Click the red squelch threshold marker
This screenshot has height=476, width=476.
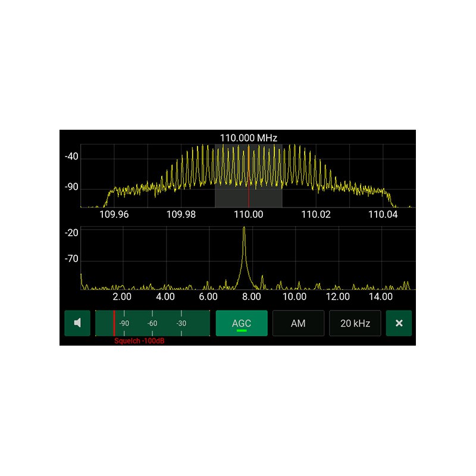click(114, 323)
